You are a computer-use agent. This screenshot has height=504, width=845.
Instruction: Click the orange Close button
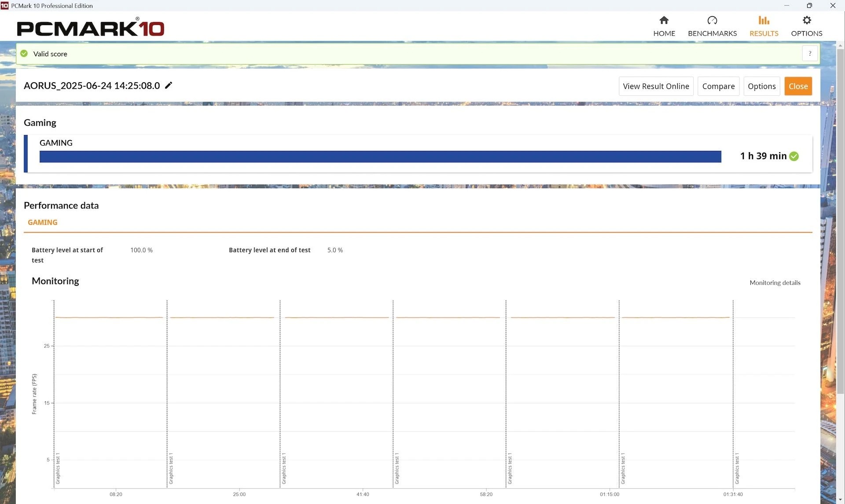click(798, 86)
